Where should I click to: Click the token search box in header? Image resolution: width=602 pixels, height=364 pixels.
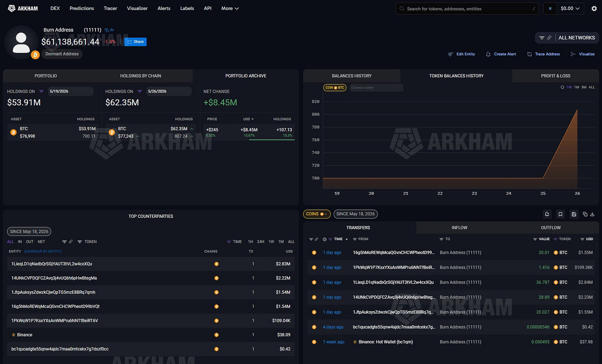coord(467,9)
